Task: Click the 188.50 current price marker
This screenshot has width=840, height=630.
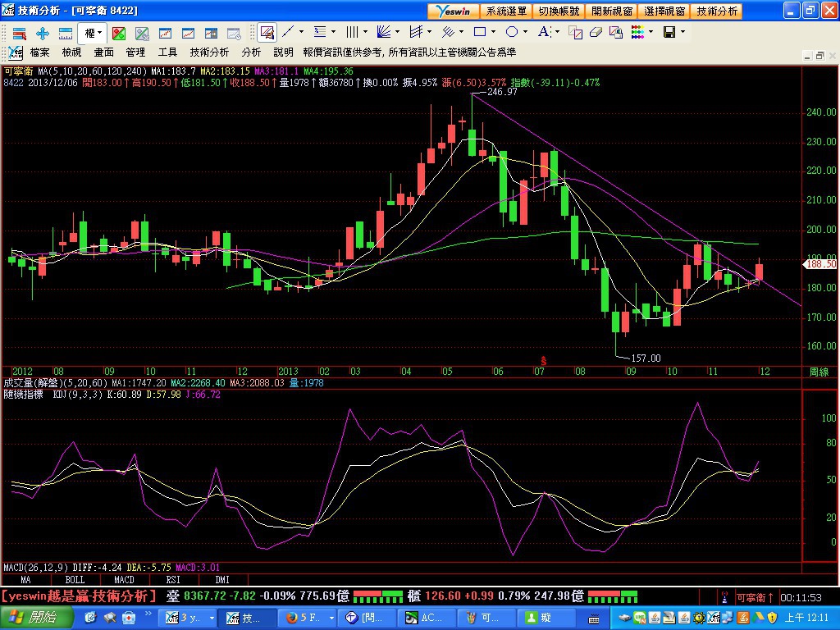Action: (x=820, y=263)
